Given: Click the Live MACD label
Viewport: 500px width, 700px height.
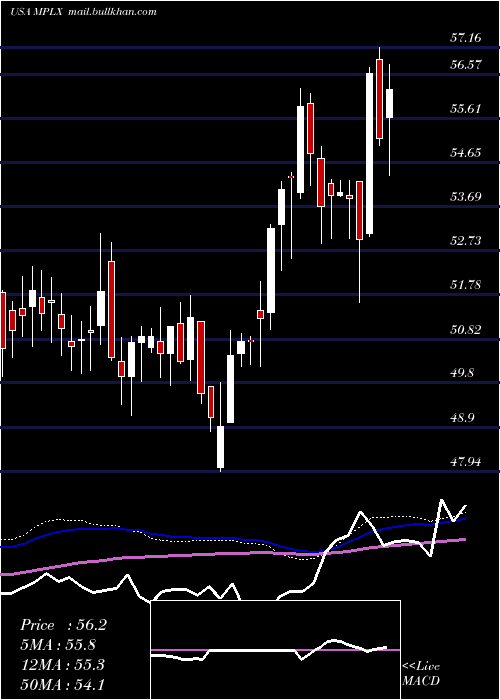Looking at the screenshot, I should coord(421,673).
